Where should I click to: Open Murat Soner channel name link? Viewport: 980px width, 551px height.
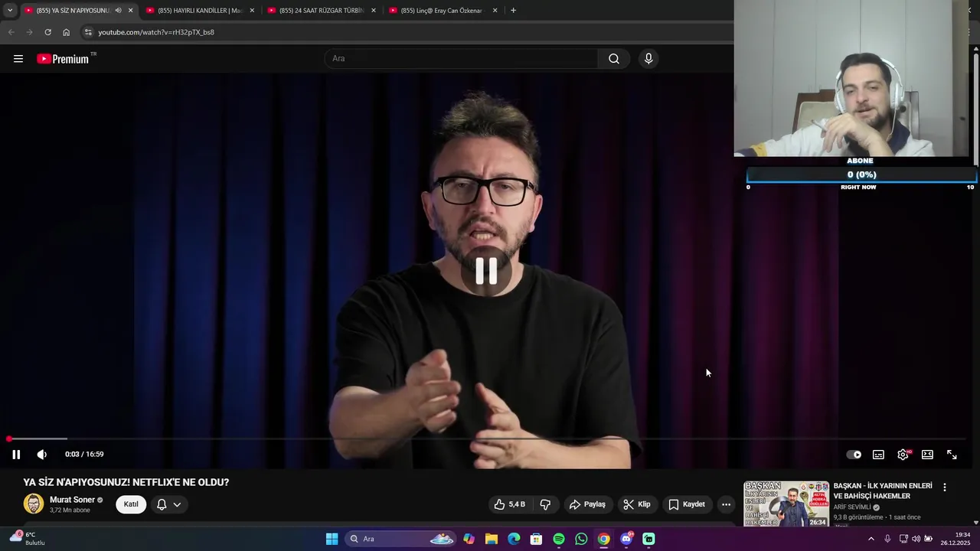pos(72,500)
